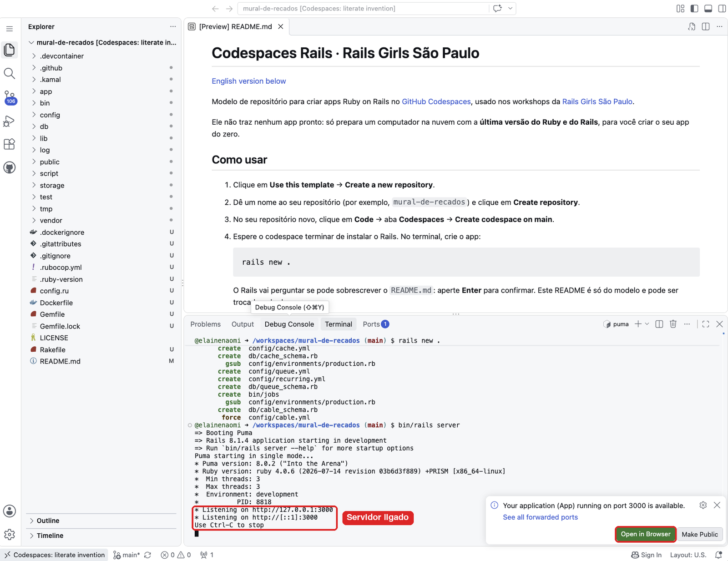This screenshot has height=561, width=728.
Task: Open Explorer views and more actions
Action: 173,26
